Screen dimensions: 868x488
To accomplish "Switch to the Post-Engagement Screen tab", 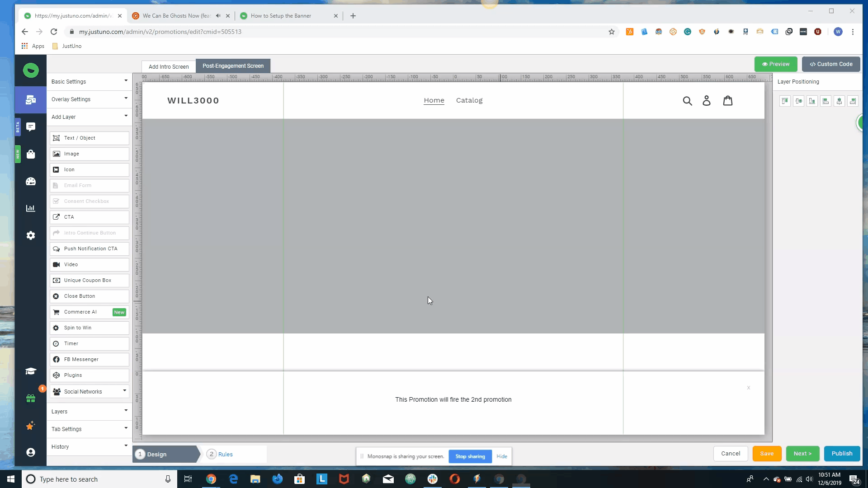I will [233, 66].
